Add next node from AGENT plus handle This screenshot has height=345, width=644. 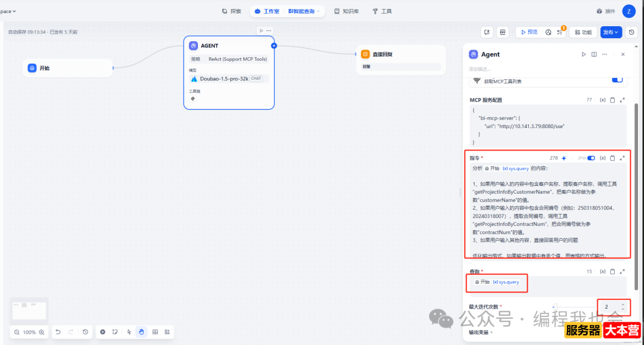pyautogui.click(x=274, y=45)
